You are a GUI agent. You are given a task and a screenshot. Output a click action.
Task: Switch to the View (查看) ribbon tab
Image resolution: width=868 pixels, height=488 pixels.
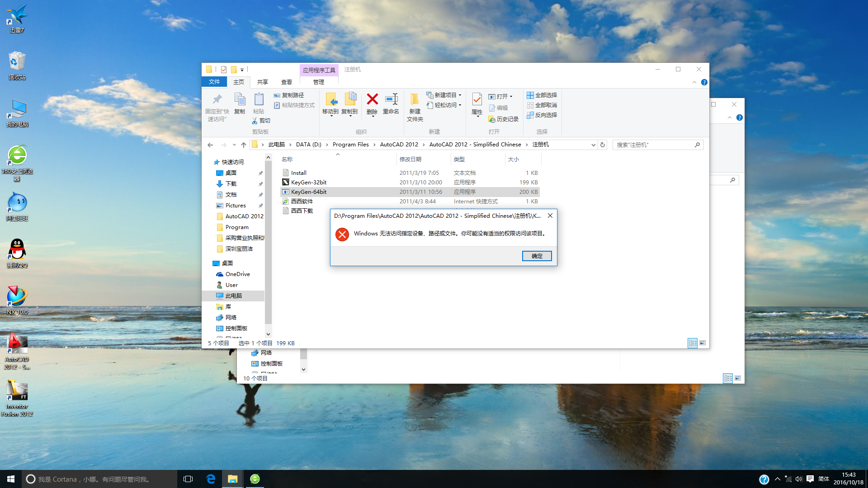pyautogui.click(x=287, y=82)
